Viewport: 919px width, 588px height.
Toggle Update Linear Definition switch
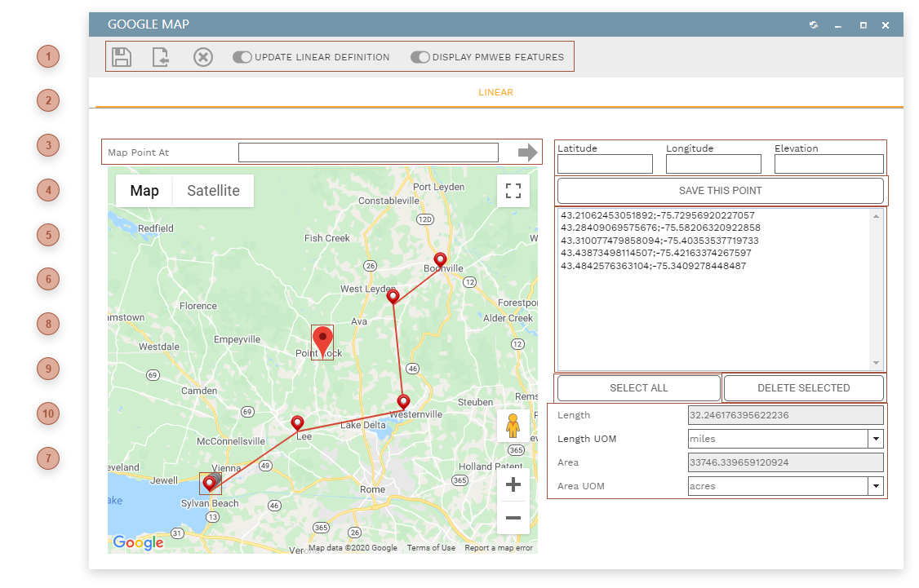242,57
